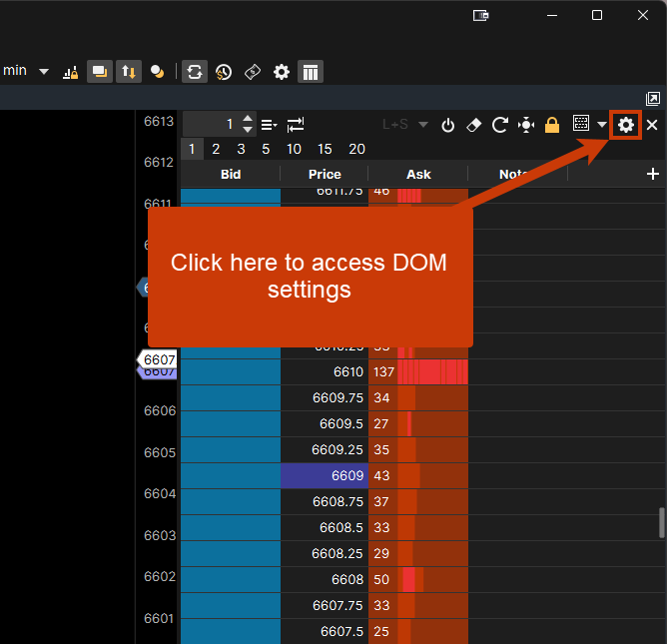Select quantity preset 10
Image resolution: width=667 pixels, height=644 pixels.
pos(294,149)
